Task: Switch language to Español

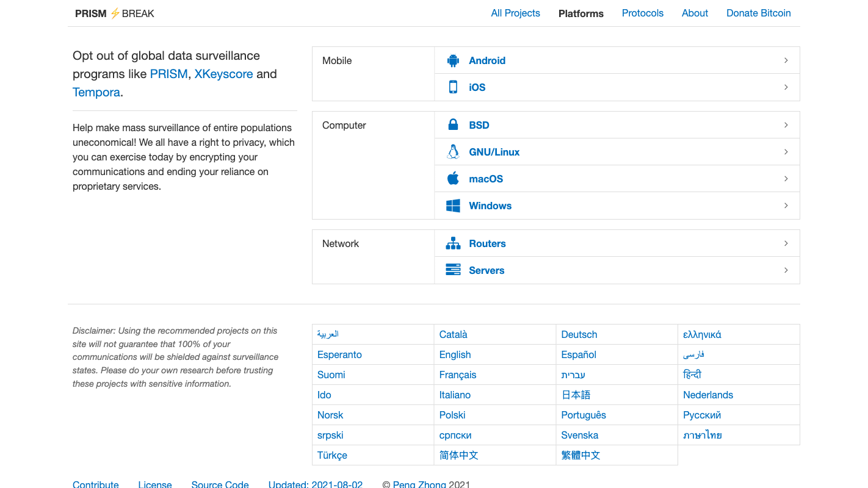Action: 579,354
